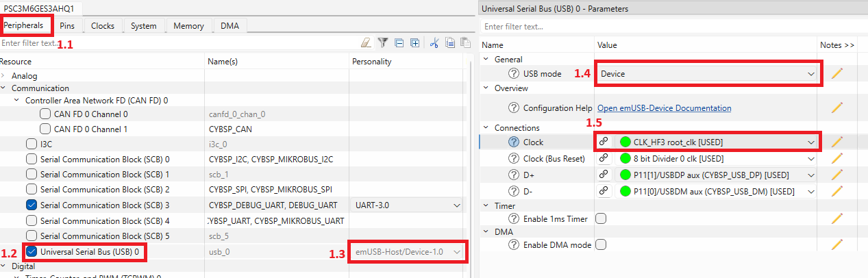
Task: Open the USB mode Device dropdown
Action: 708,73
